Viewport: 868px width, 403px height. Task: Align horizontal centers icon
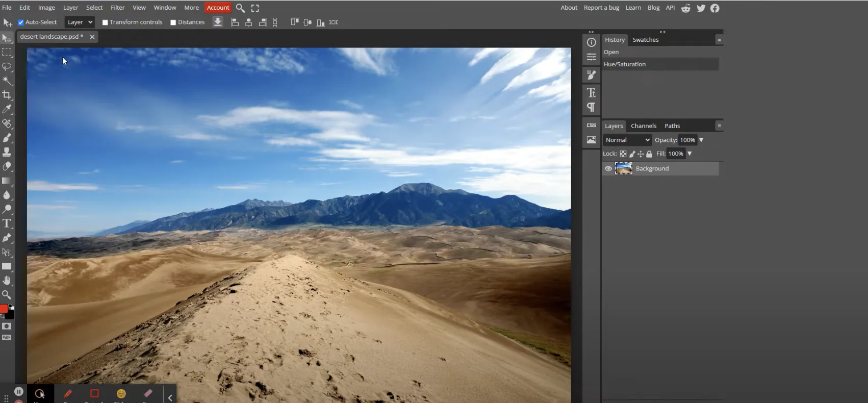click(x=249, y=22)
